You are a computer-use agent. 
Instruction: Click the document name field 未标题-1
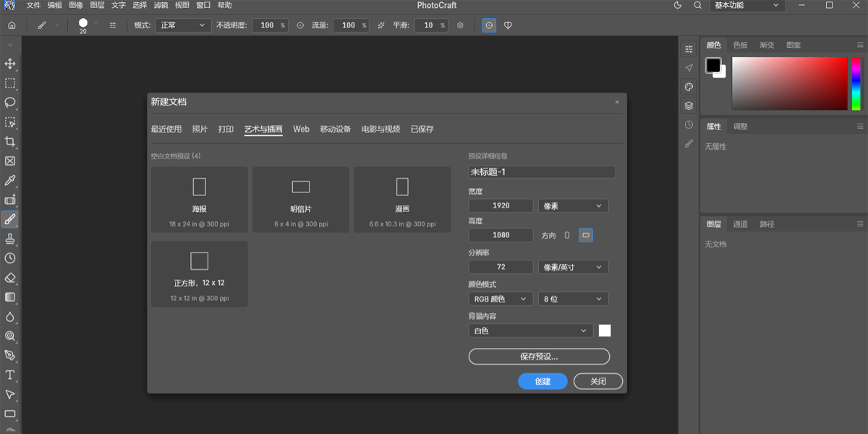point(542,172)
